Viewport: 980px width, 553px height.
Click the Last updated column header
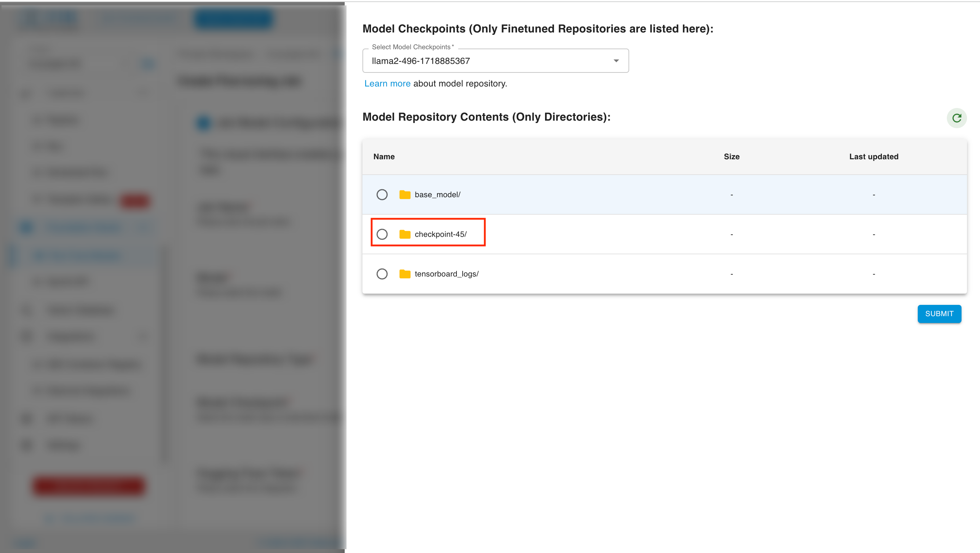[x=873, y=157]
